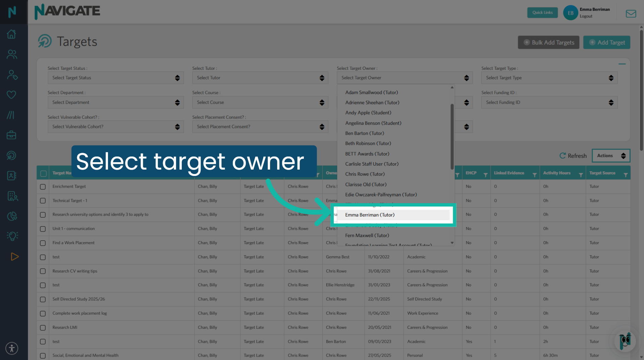Screen dimensions: 644x360
Task: Open the chatbot mascot icon
Action: tap(625, 341)
